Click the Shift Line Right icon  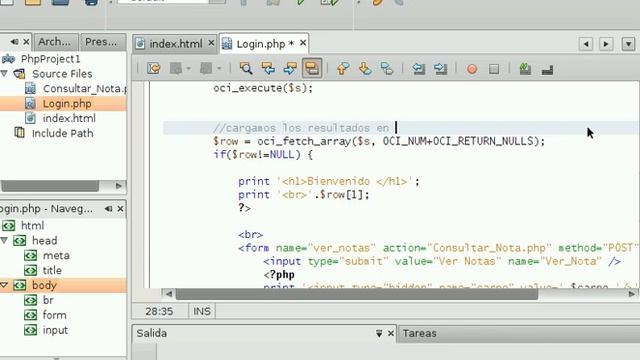441,69
